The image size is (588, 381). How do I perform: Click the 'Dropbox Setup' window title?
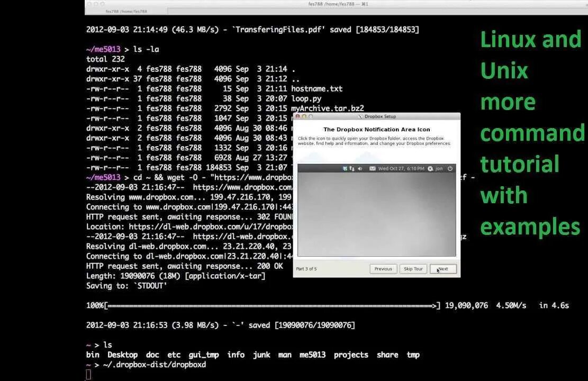(x=380, y=116)
